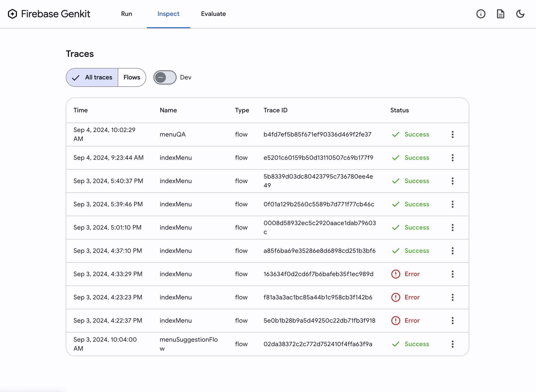This screenshot has height=392, width=536.
Task: Click error icon on 4:22:37 PM row
Action: click(x=395, y=320)
